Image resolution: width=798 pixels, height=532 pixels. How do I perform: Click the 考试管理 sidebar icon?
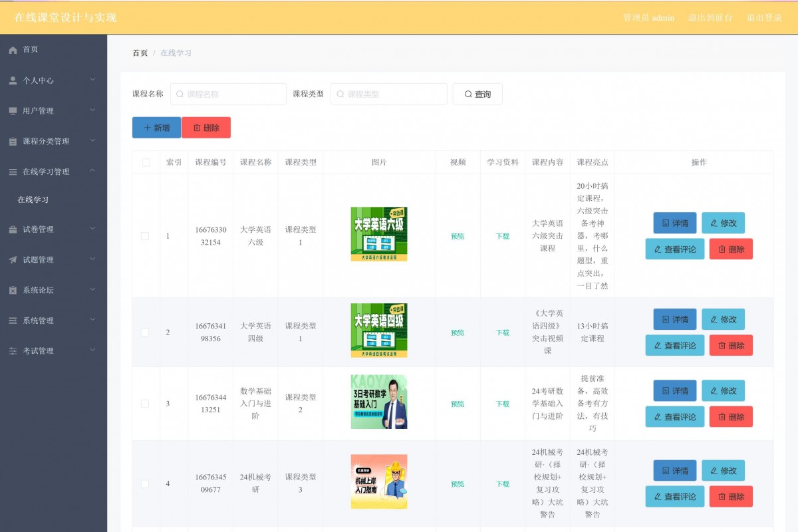12,350
